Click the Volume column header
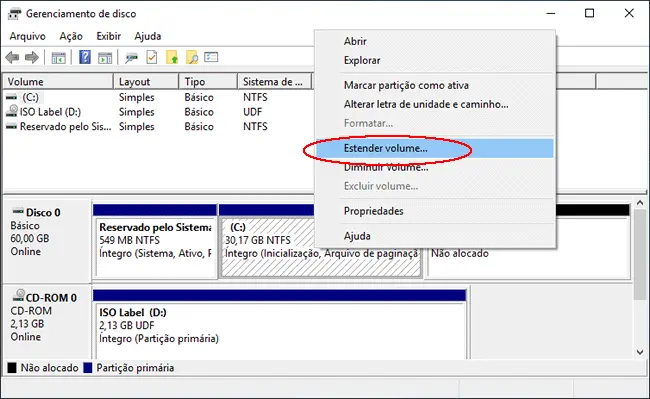The height and width of the screenshot is (399, 650). point(58,82)
